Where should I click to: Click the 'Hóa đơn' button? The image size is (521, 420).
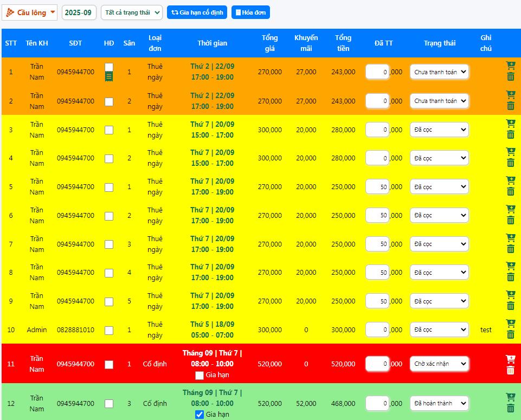click(x=250, y=12)
